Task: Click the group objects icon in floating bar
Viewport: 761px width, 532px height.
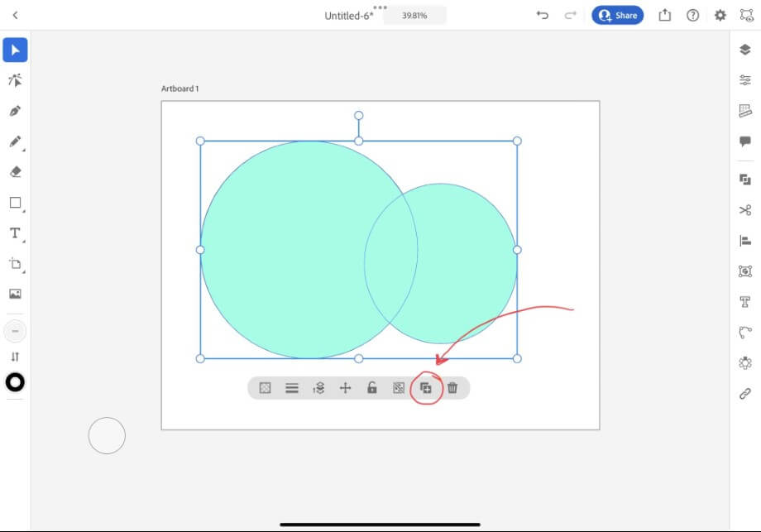Action: point(399,388)
